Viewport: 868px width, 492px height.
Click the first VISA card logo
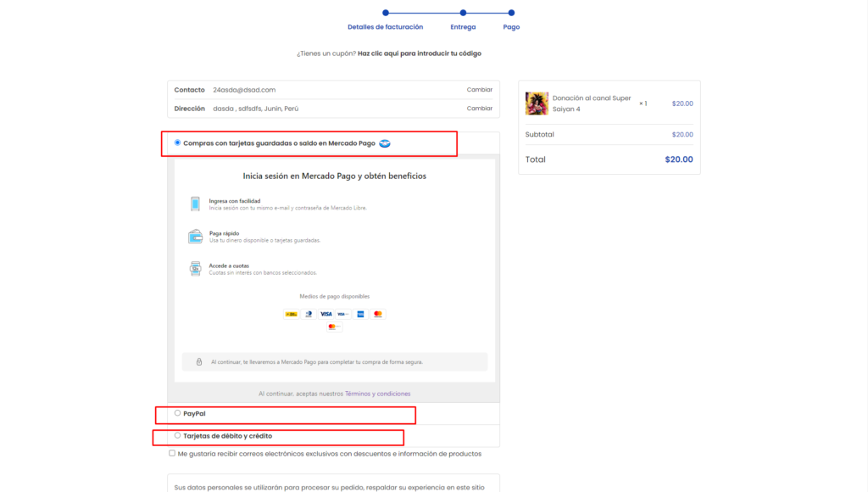pos(325,314)
